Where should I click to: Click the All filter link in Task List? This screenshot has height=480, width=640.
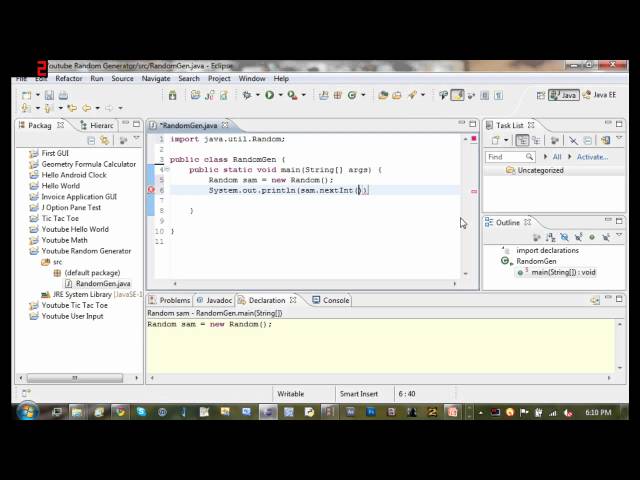pyautogui.click(x=557, y=157)
